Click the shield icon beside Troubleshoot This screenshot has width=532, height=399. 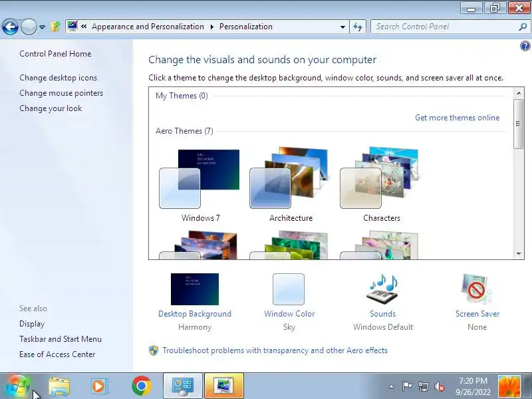[154, 350]
